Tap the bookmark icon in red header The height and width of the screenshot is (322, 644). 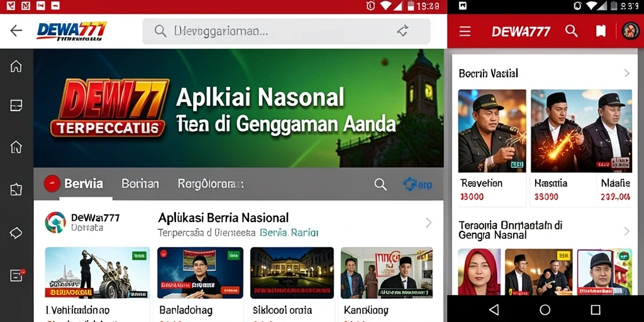pyautogui.click(x=601, y=31)
